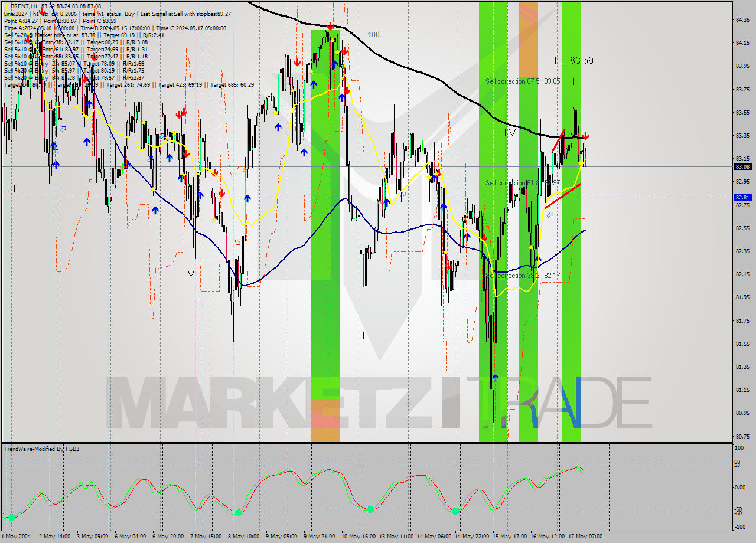Click the 82.15 price axis label

[743, 274]
